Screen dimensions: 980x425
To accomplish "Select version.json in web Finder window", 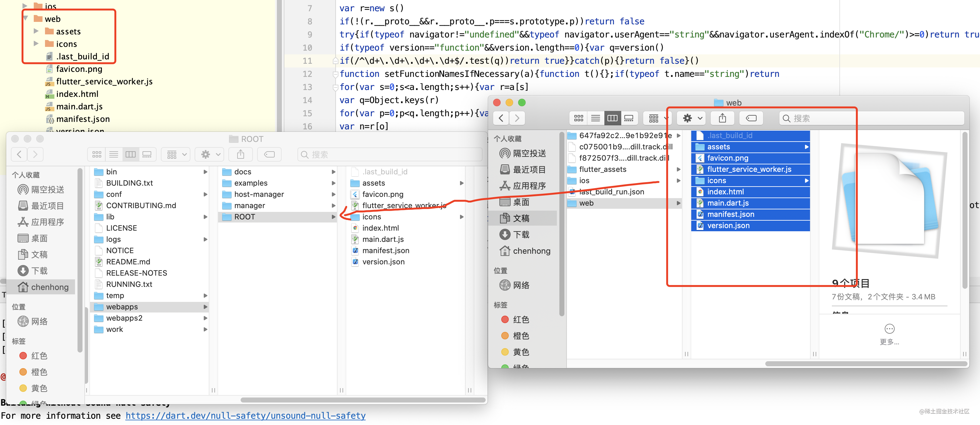I will click(x=750, y=226).
